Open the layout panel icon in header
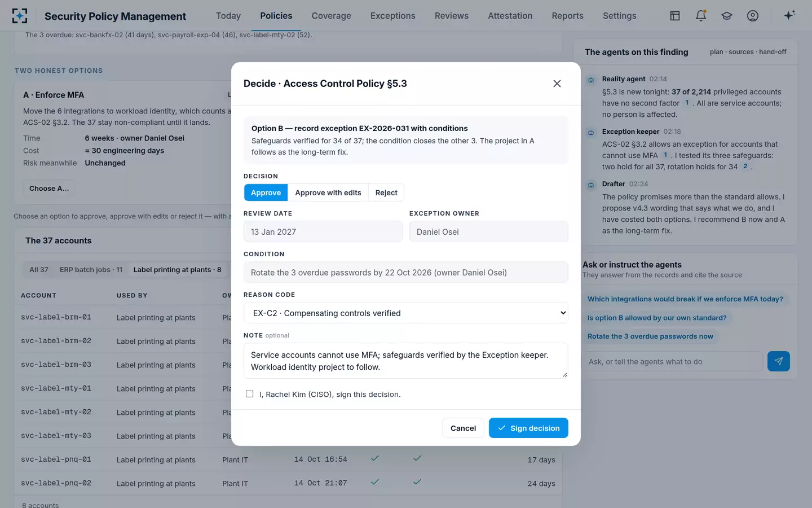Screen dimensions: 812x508 [x=675, y=16]
